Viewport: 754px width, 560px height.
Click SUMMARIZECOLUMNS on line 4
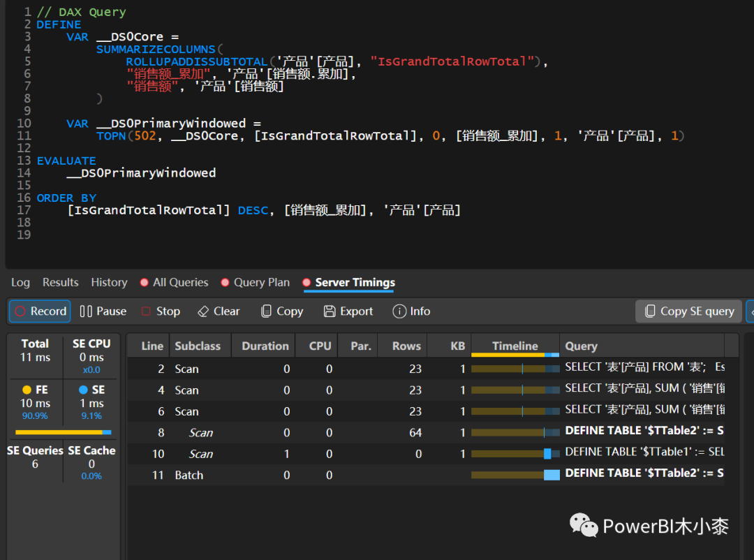(156, 50)
